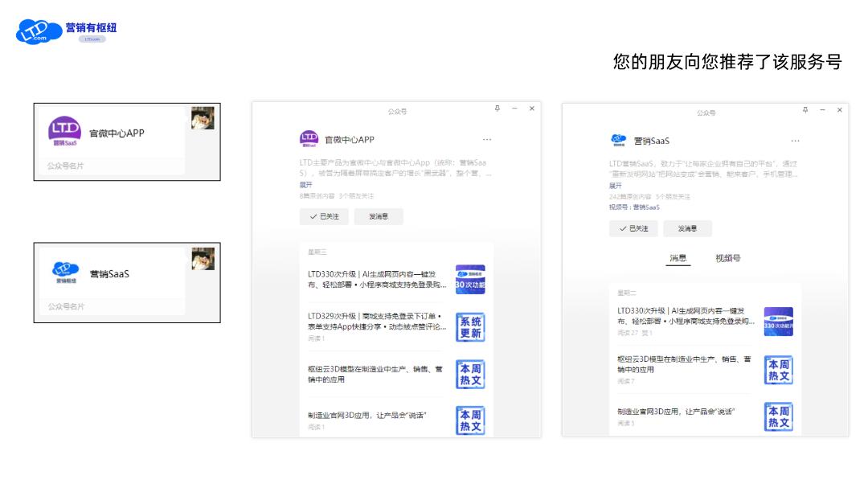Viewport: 868px width, 488px height.
Task: Open LTD330次升级 article in 官微中心APP window
Action: click(x=377, y=279)
